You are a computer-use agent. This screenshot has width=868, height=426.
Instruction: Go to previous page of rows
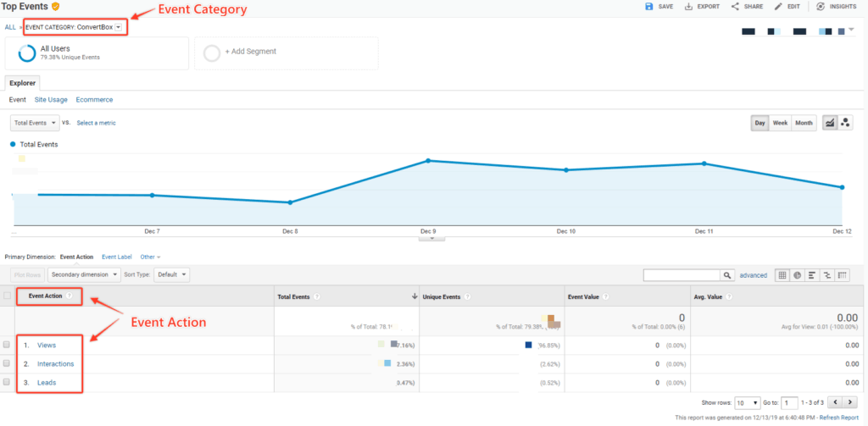click(x=835, y=402)
